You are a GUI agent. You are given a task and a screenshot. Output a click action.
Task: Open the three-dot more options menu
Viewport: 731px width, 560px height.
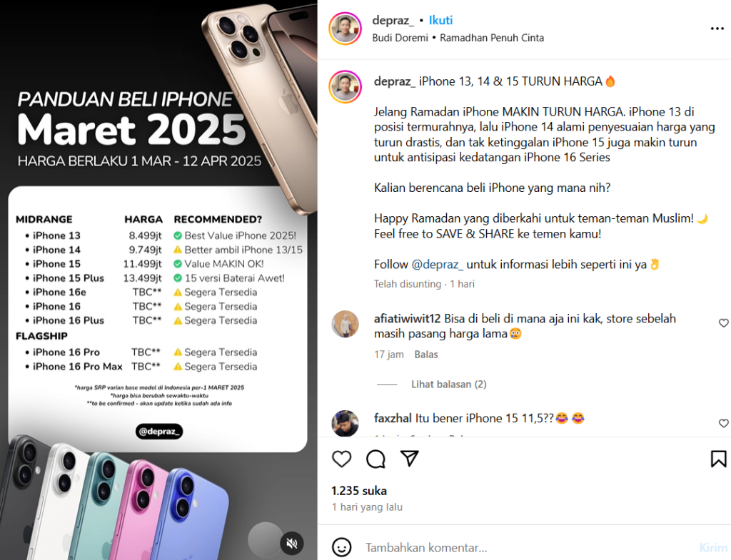717,29
